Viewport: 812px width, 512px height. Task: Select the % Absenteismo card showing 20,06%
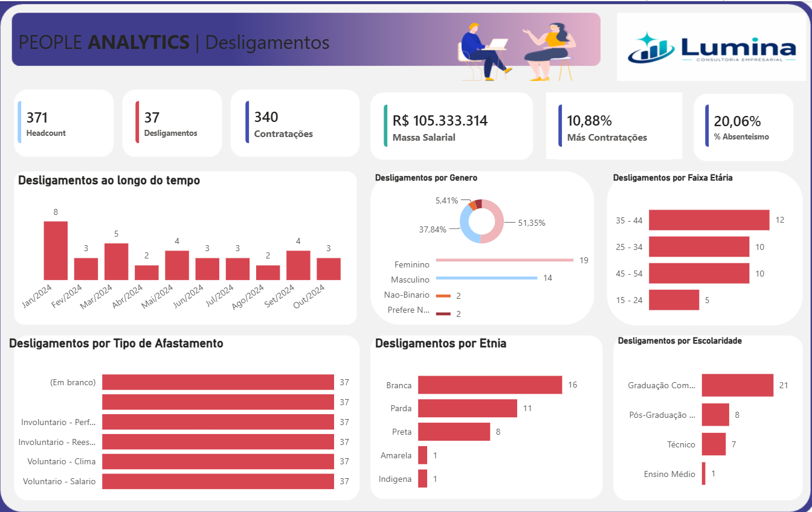[743, 127]
